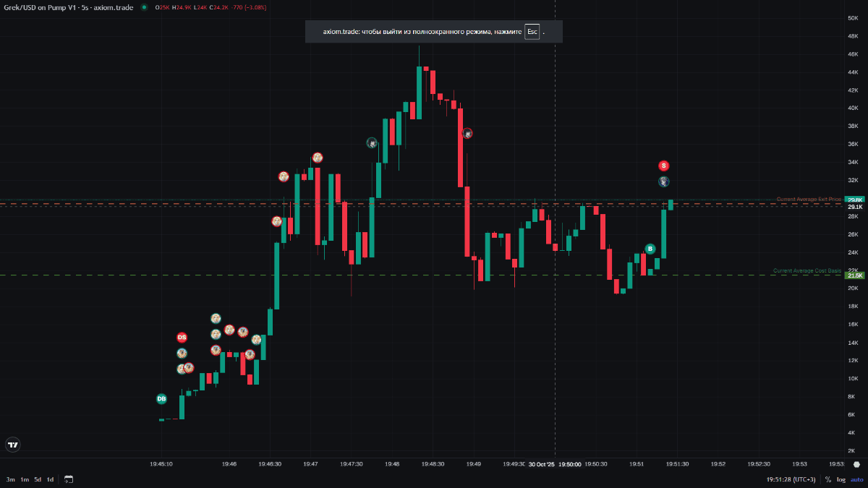
Task: Toggle logarithmic scale with log button
Action: tap(841, 479)
